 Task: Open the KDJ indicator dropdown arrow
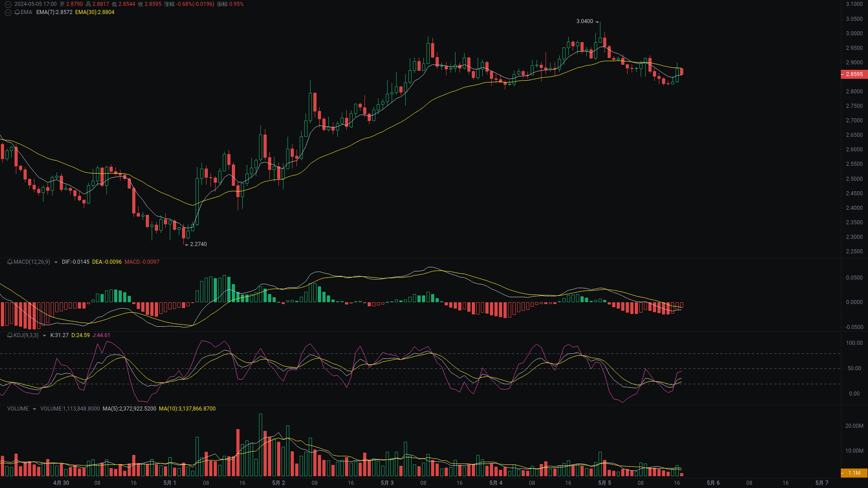43,336
